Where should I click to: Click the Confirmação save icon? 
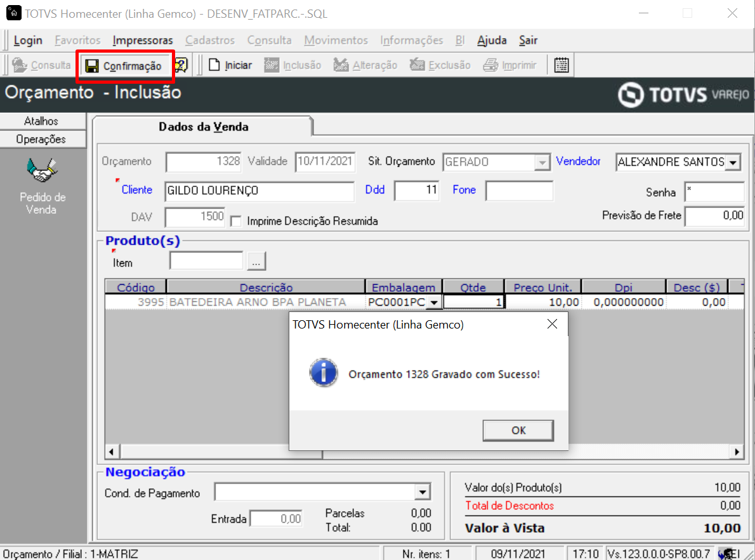point(92,66)
